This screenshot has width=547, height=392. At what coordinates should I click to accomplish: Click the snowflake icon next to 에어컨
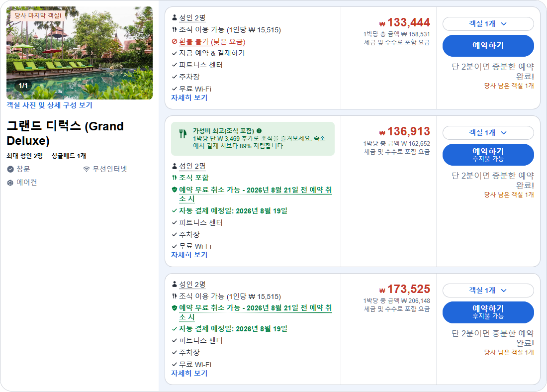pos(10,183)
